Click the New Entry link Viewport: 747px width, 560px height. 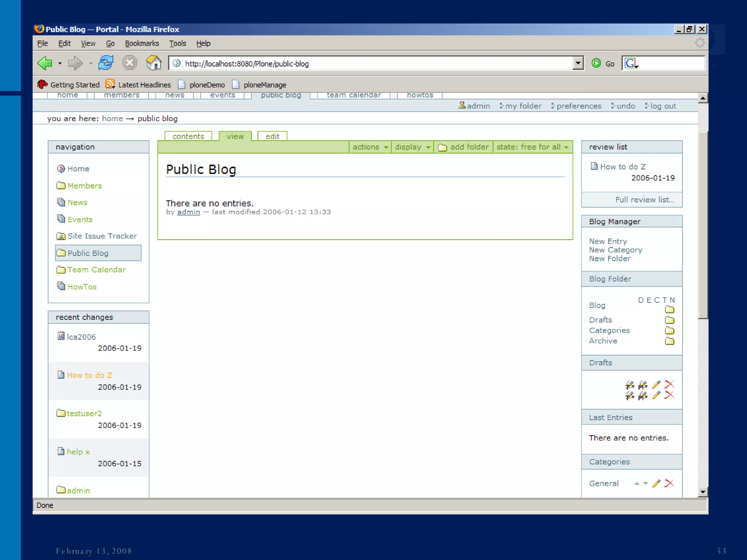(x=608, y=241)
